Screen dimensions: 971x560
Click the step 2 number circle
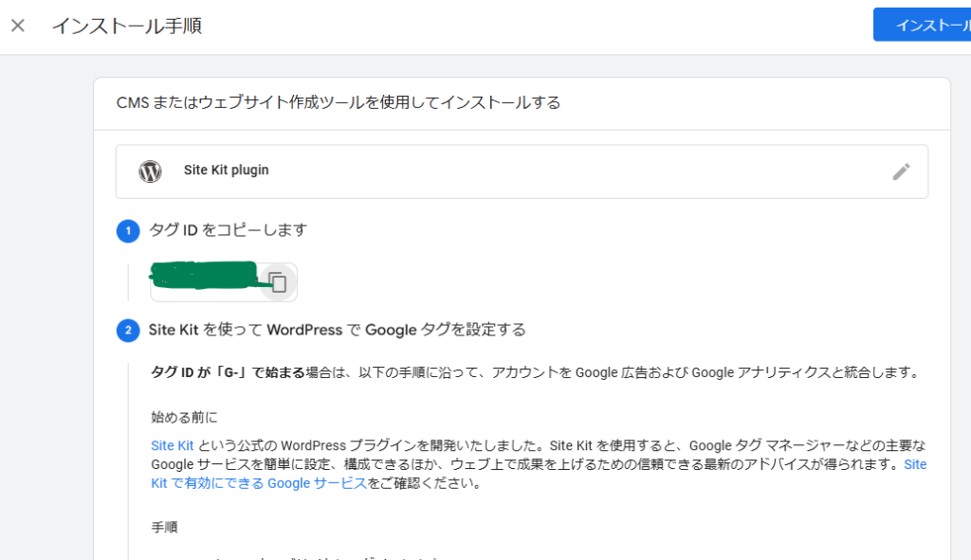tap(128, 331)
